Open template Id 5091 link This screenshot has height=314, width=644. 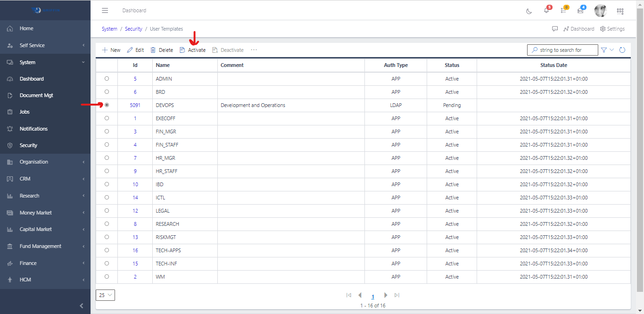tap(135, 105)
